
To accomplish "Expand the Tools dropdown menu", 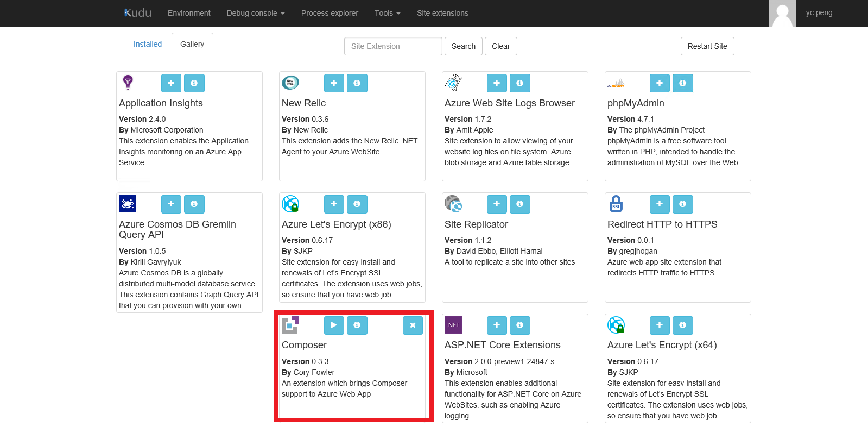I will tap(388, 13).
